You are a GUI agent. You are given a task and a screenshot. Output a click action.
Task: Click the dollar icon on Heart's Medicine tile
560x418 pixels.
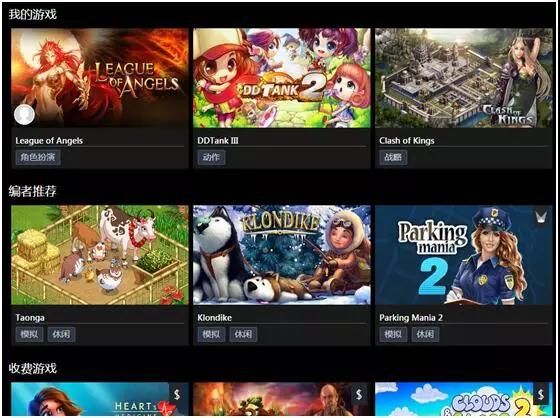point(177,394)
